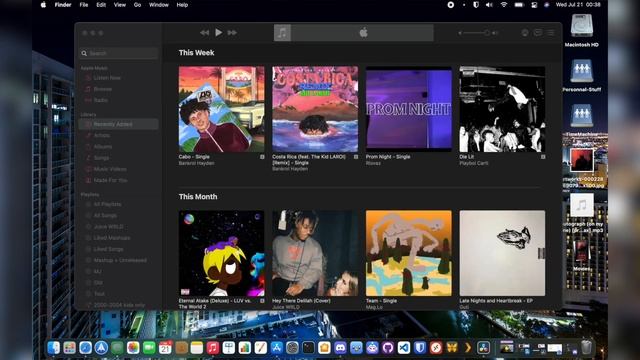Open the Liked Mashups playlist
The width and height of the screenshot is (640, 360).
[x=112, y=238]
